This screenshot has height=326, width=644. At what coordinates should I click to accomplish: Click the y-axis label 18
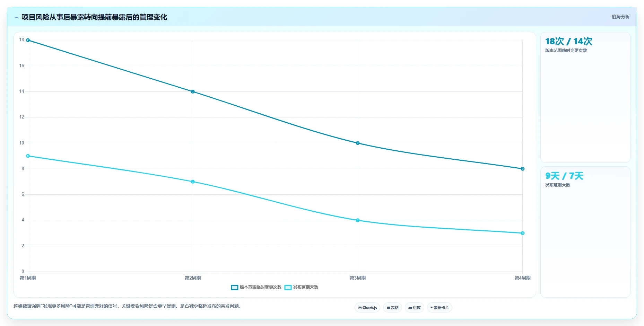tap(22, 40)
